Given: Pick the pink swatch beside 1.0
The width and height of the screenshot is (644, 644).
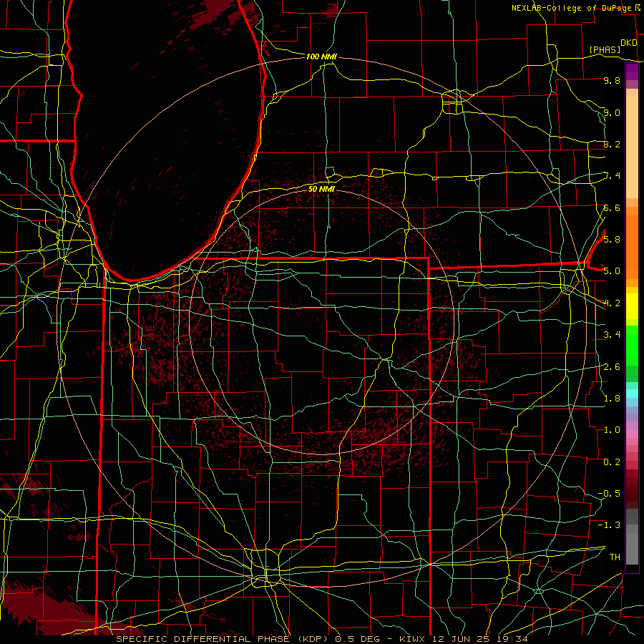Looking at the screenshot, I should (632, 434).
